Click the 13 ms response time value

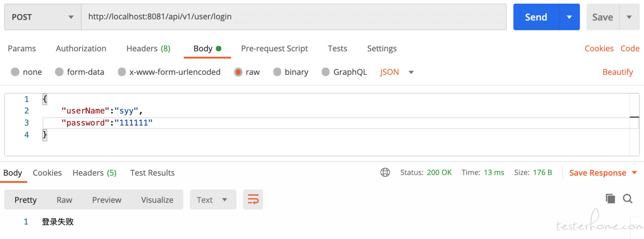tap(494, 172)
